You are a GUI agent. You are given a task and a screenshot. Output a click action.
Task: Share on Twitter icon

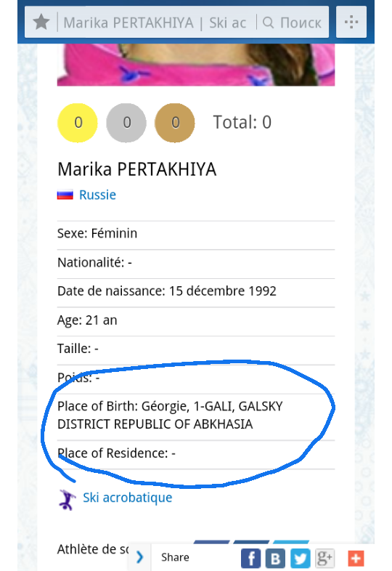300,558
